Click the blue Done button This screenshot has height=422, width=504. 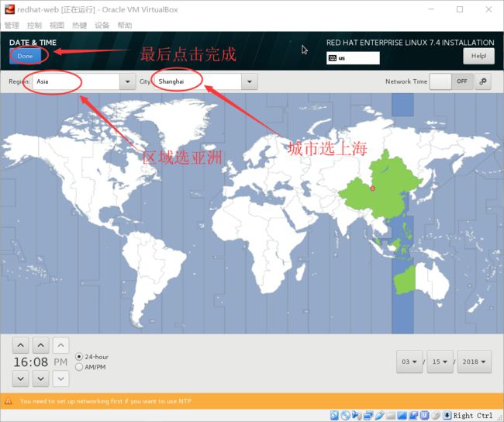[25, 56]
